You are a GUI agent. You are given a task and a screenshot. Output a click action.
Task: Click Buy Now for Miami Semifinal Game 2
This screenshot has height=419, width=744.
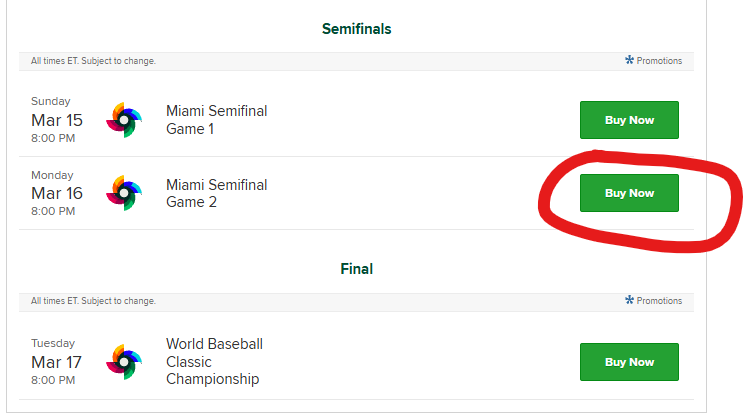click(629, 193)
